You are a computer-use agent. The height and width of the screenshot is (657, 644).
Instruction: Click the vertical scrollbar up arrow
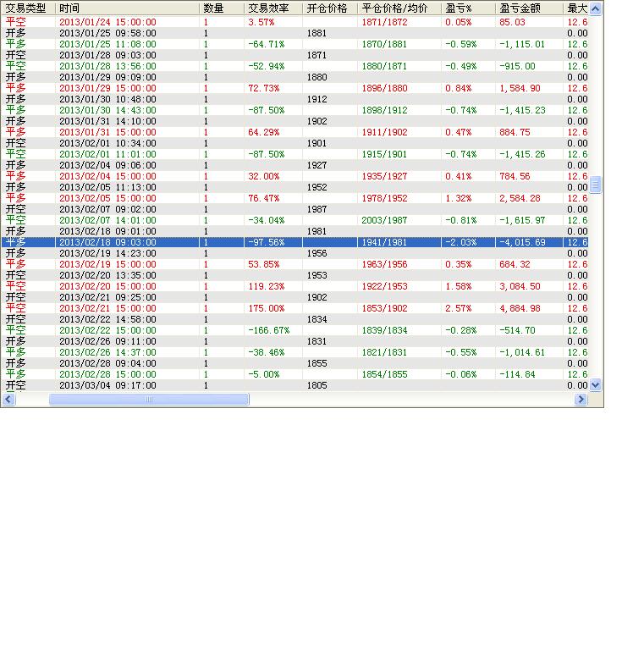(x=595, y=8)
